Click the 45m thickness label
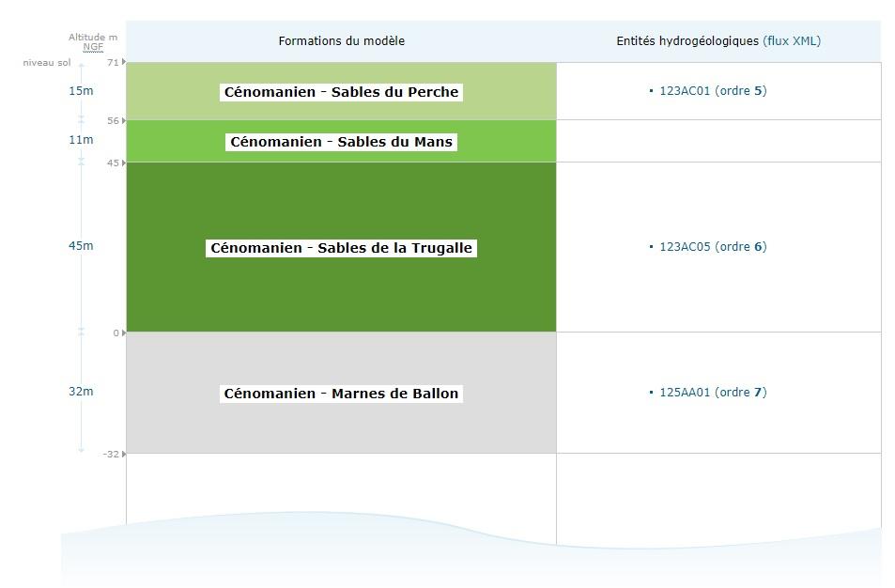Image resolution: width=895 pixels, height=588 pixels. point(81,246)
